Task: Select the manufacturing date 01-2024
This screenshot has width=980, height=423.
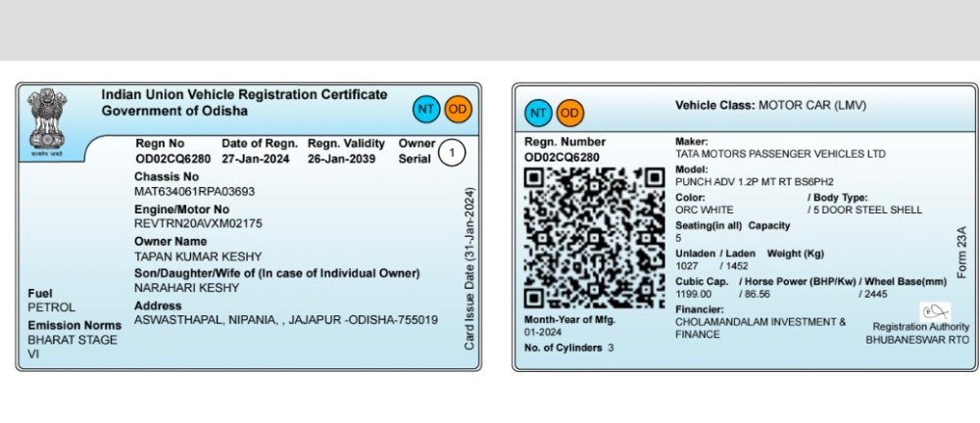Action: pyautogui.click(x=543, y=332)
